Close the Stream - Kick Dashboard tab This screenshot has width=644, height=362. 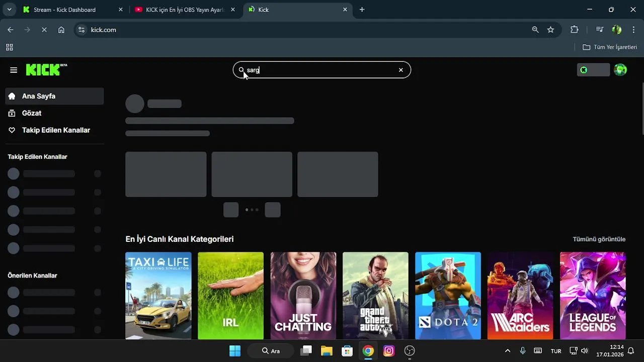pyautogui.click(x=120, y=10)
